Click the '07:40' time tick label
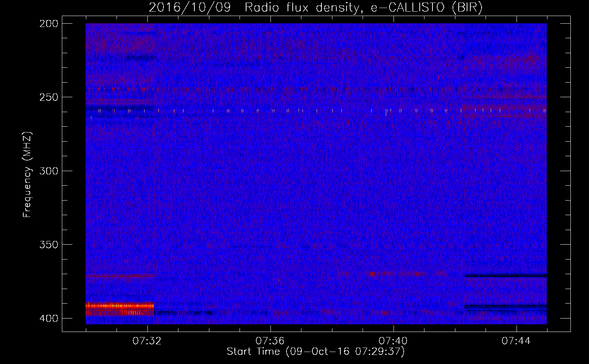The image size is (589, 364). click(x=393, y=341)
